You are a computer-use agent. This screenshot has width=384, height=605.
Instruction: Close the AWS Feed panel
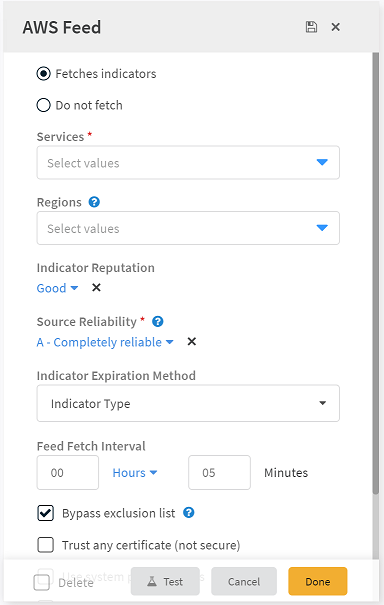point(336,27)
